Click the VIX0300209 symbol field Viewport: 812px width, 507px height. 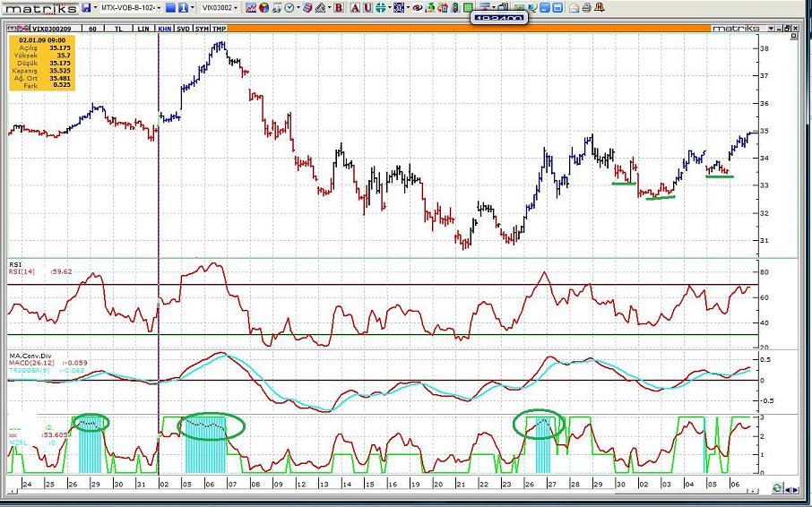coord(50,28)
